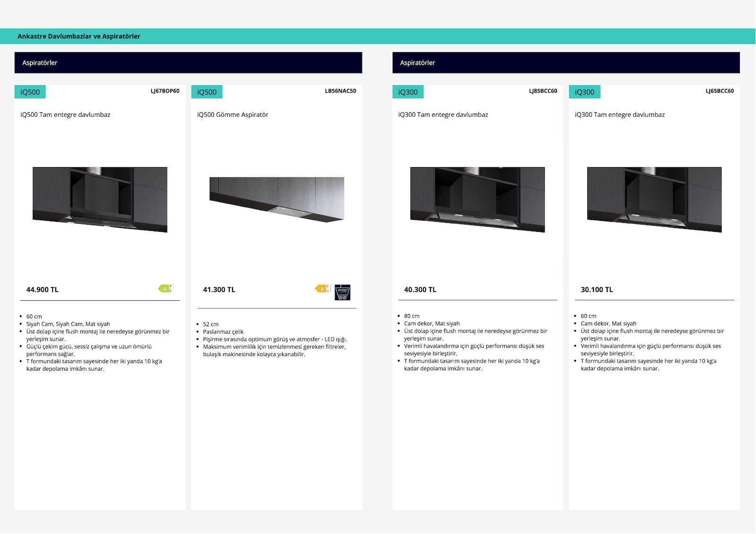Click the price 44.900 TL
The height and width of the screenshot is (534, 756).
tap(43, 290)
